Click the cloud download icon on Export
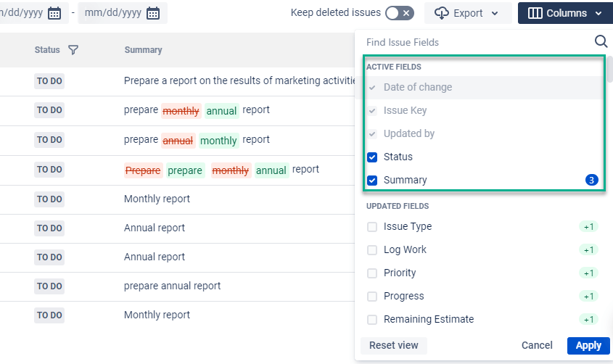This screenshot has width=613, height=364. click(441, 13)
